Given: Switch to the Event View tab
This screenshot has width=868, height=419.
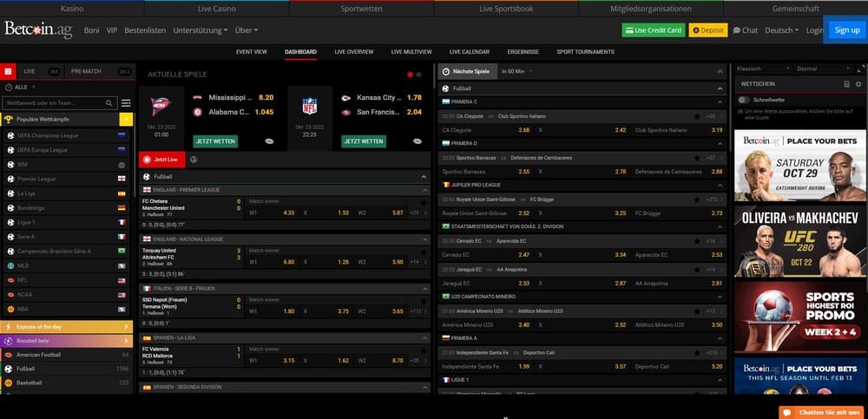Looking at the screenshot, I should (x=252, y=52).
